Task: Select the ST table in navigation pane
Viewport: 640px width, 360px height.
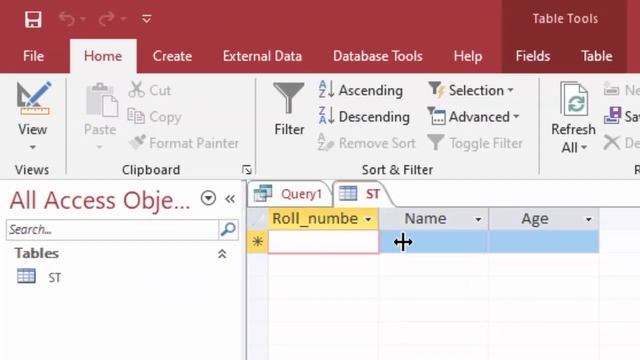Action: point(39,277)
